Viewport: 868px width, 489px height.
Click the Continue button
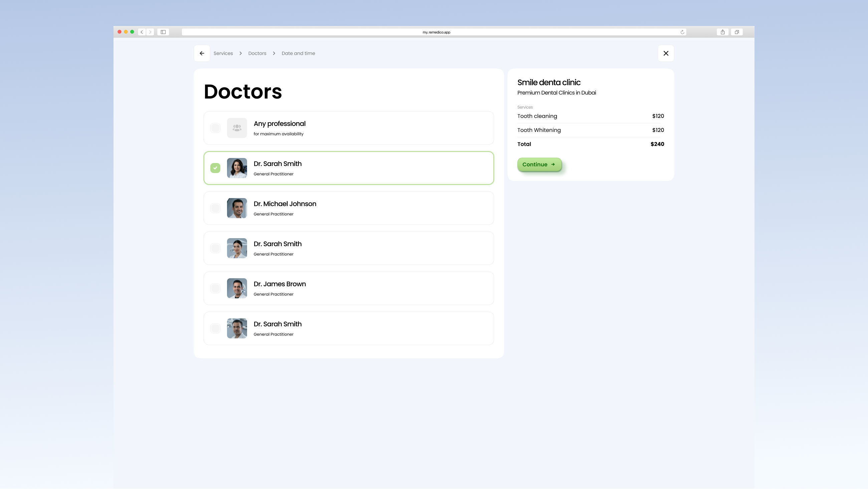(539, 165)
